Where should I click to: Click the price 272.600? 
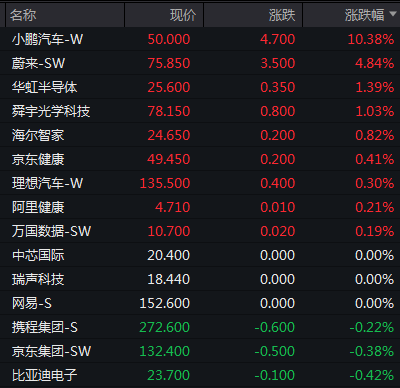coord(165,327)
